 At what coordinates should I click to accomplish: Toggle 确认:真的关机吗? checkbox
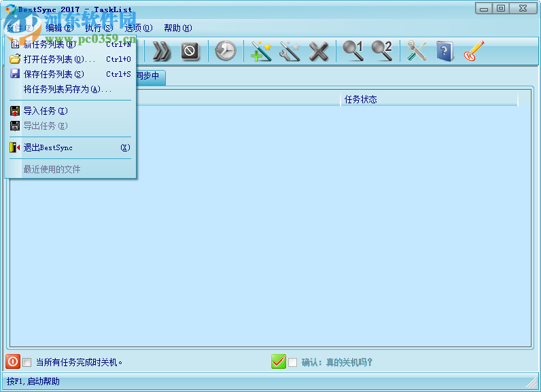[292, 362]
